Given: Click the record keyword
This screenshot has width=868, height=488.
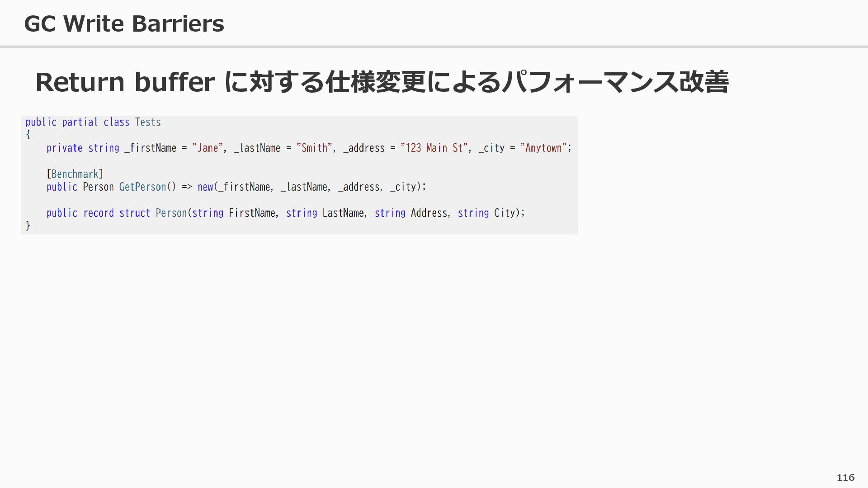Looking at the screenshot, I should 99,213.
